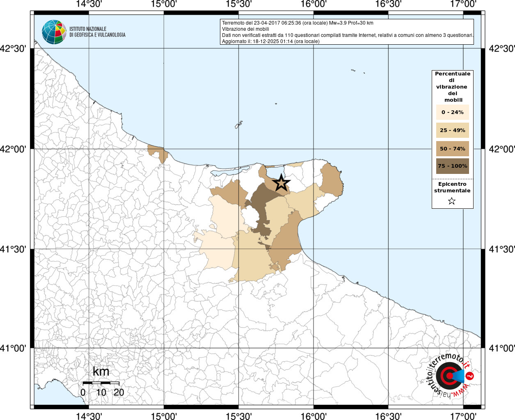The image size is (515, 420).
Task: Click the left 42°30' latitude label
Action: coord(13,49)
